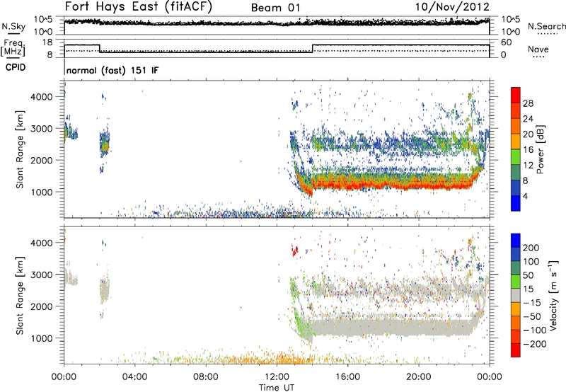
Task: Click the 'CPID' label
Action: pyautogui.click(x=16, y=67)
